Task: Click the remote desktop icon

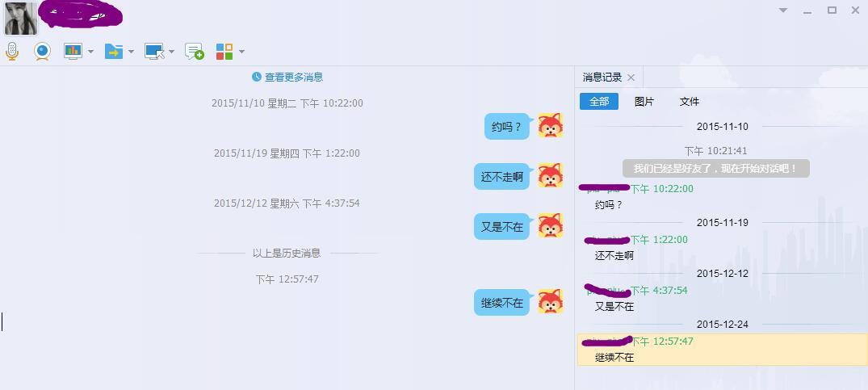Action: (x=153, y=51)
